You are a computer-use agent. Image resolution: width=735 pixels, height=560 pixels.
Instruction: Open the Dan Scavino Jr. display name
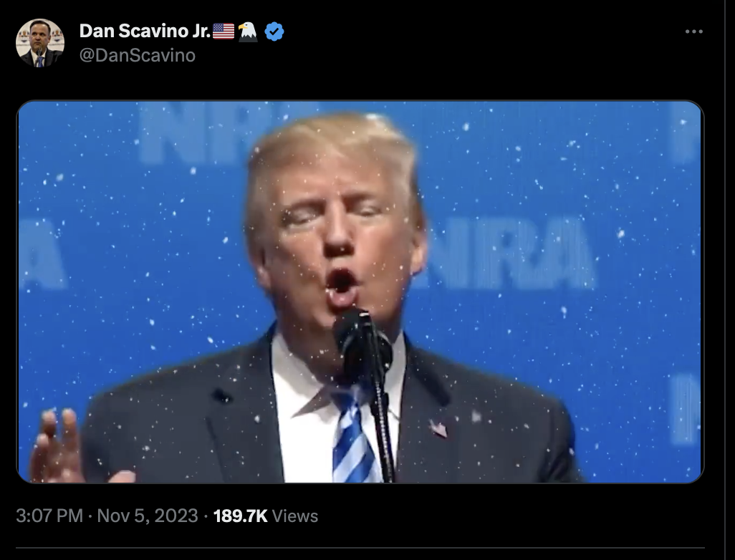tap(145, 31)
